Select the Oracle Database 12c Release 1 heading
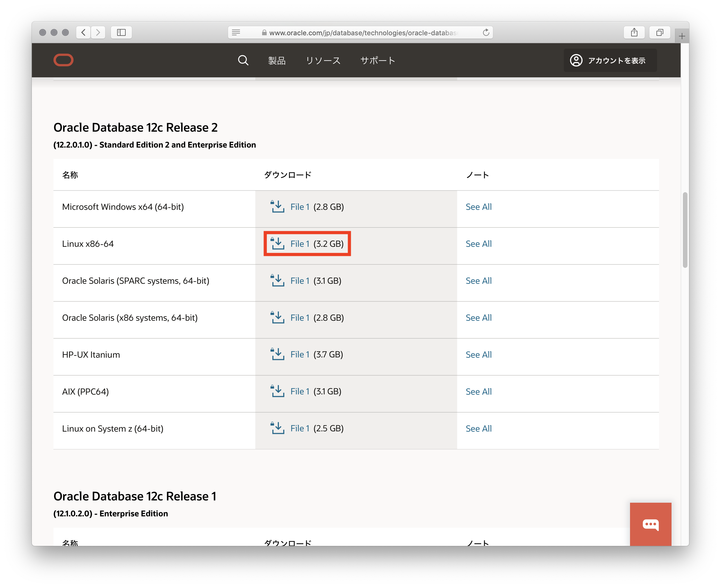This screenshot has height=588, width=721. tap(135, 496)
